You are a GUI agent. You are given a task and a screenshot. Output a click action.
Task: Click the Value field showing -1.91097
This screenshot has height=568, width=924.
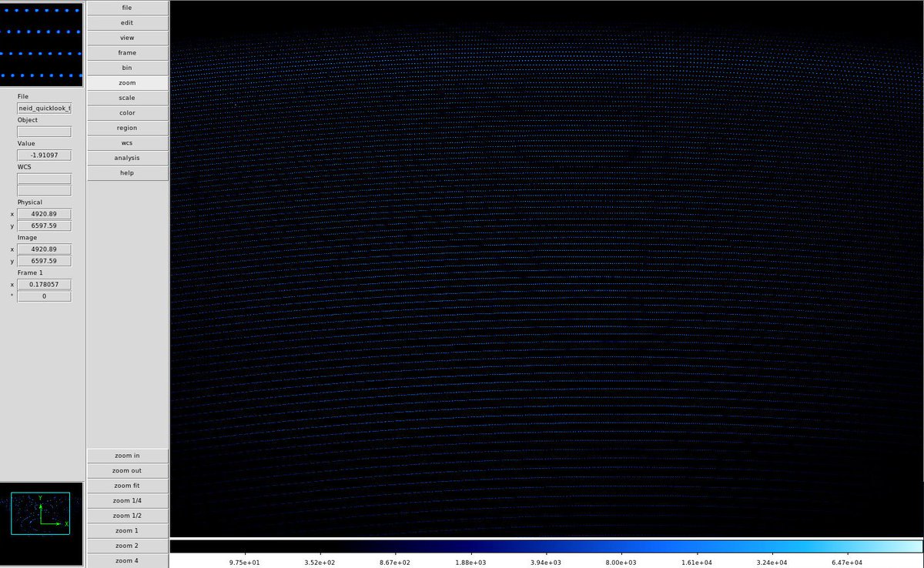coord(44,155)
